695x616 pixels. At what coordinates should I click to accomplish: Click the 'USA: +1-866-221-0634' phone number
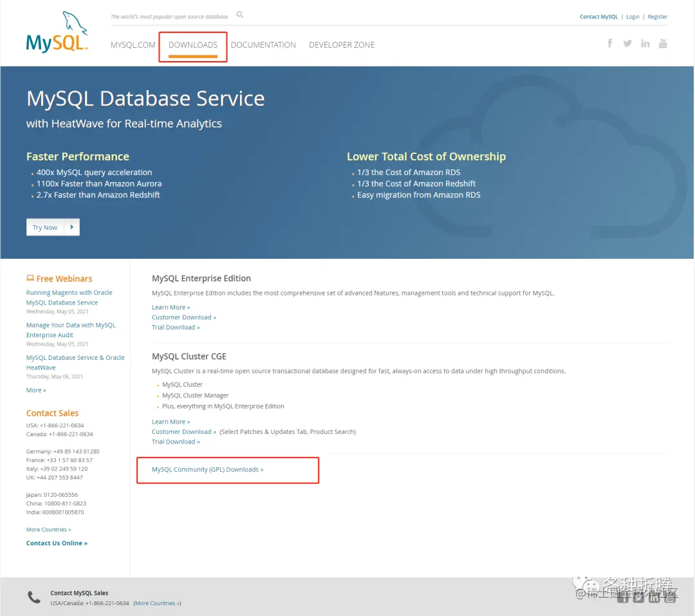[55, 425]
